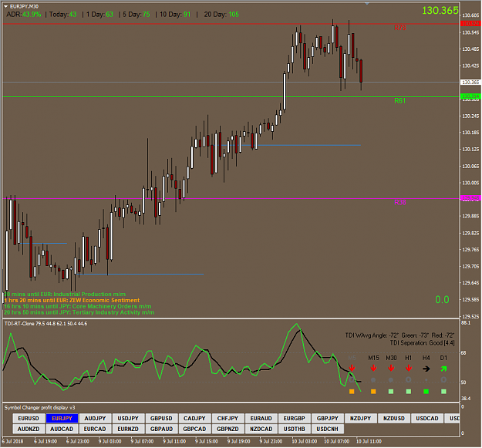
Task: Click the light green square under M30
Action: pyautogui.click(x=391, y=392)
